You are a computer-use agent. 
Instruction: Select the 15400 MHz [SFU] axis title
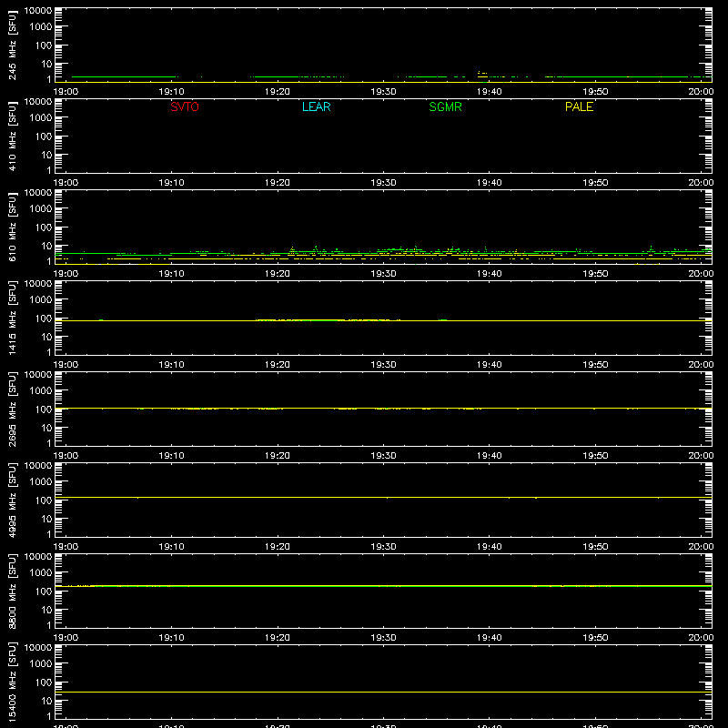12,682
